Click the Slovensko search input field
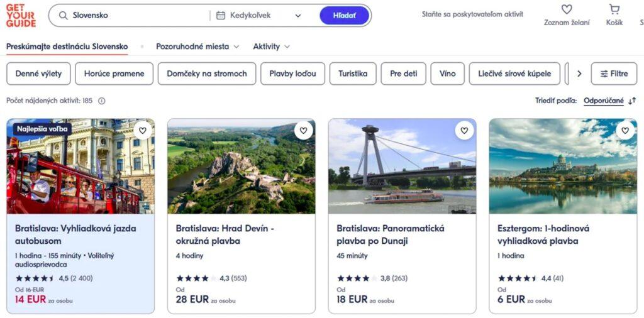This screenshot has width=644, height=318. coord(138,16)
